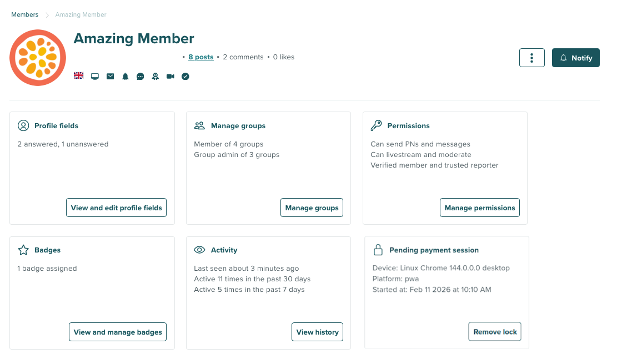Screen dimensions: 617x364
Task: Click the Badges star icon
Action: click(x=23, y=250)
